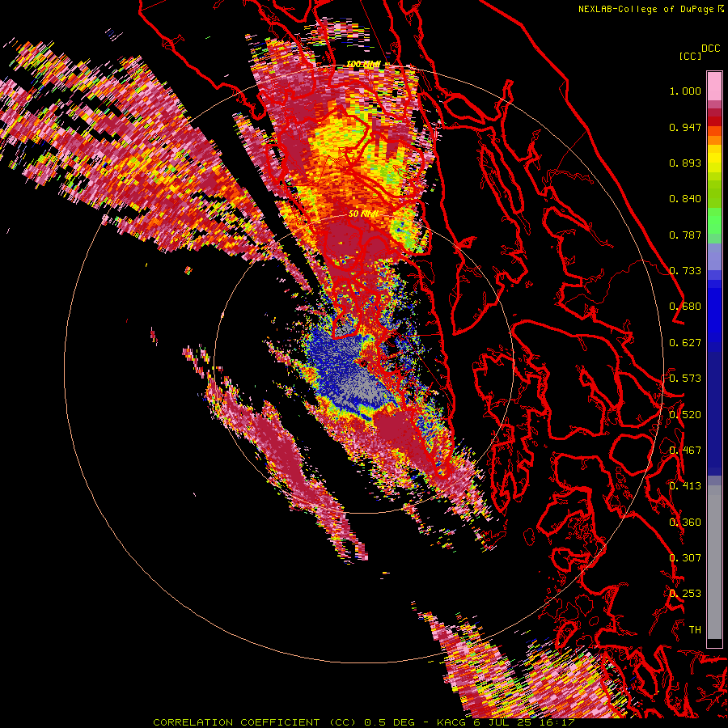Click the 0.413 color scale value
This screenshot has width=728, height=728.
click(685, 486)
